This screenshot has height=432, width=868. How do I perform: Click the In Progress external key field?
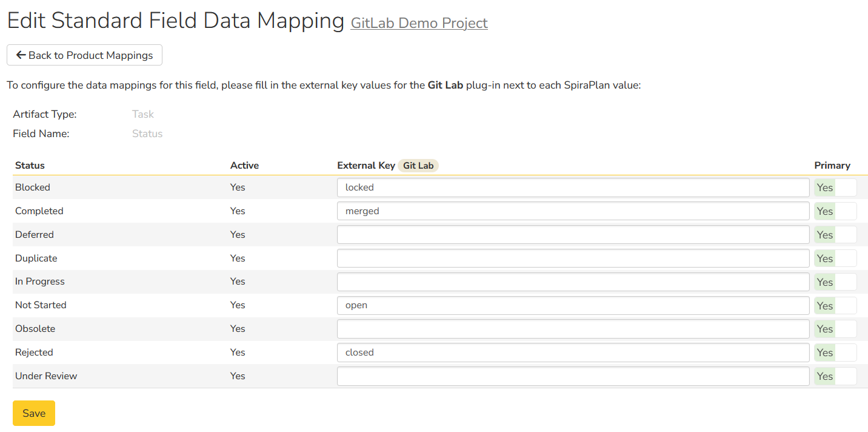pyautogui.click(x=573, y=282)
